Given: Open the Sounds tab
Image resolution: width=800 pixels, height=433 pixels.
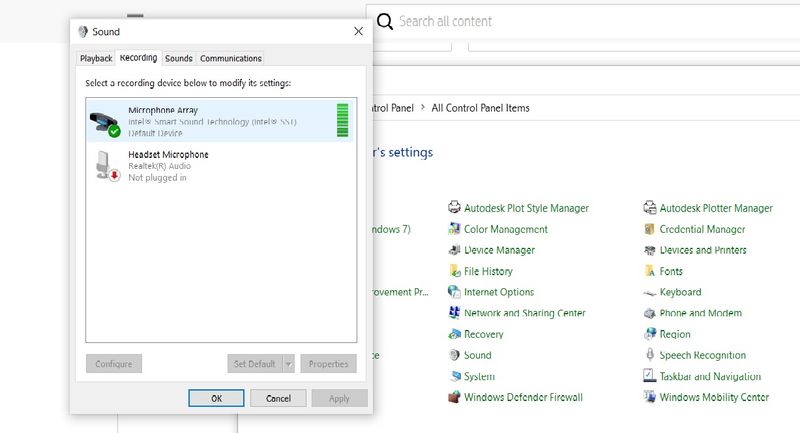Looking at the screenshot, I should pos(179,59).
